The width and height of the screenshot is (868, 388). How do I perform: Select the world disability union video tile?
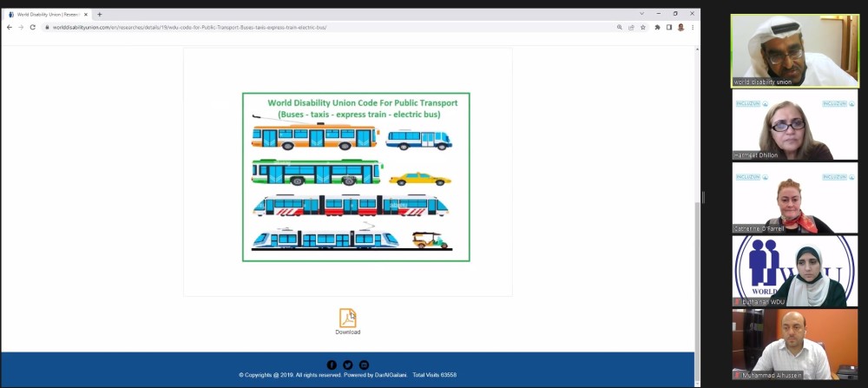(795, 51)
